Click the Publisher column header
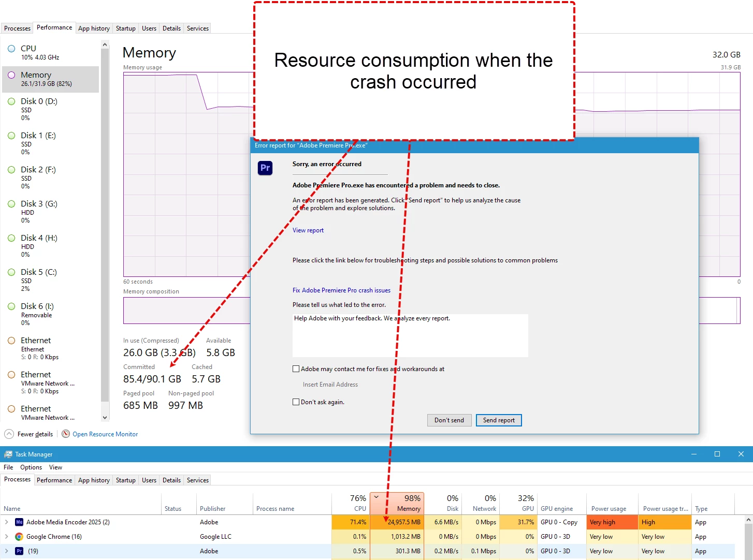This screenshot has width=753, height=560. 225,503
